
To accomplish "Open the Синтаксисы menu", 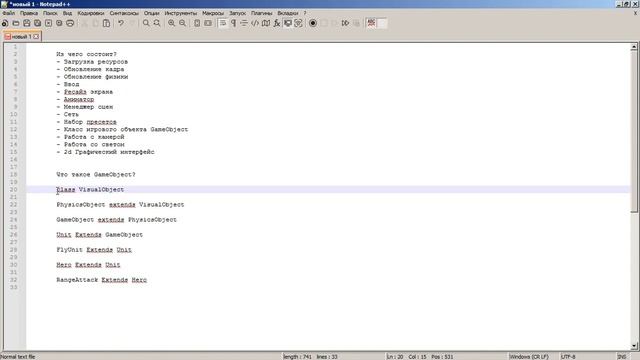I will pos(124,13).
